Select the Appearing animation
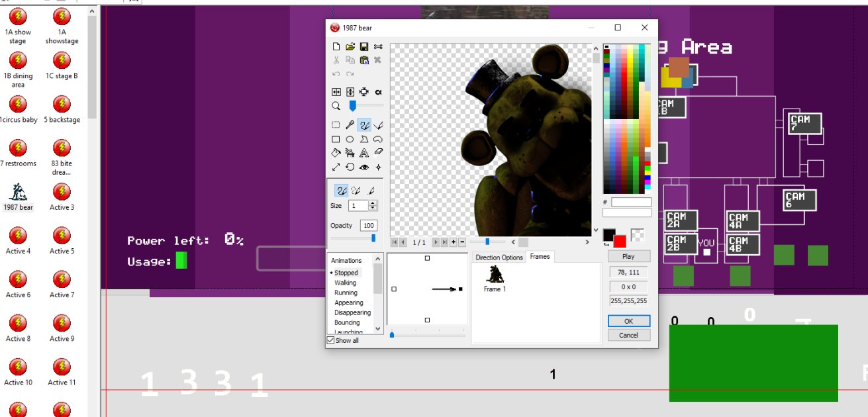Viewport: 868px width, 417px height. (x=349, y=302)
